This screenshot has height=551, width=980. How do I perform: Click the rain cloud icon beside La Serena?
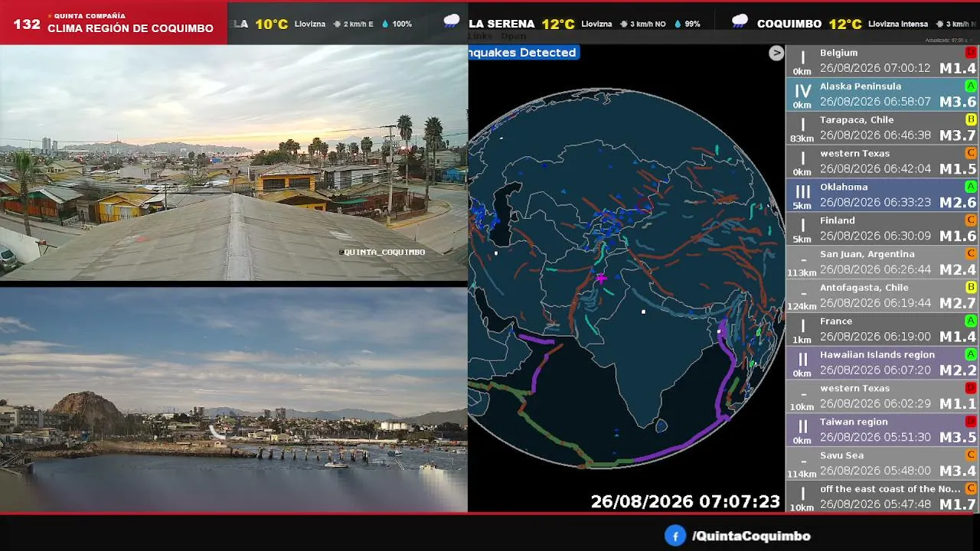tap(452, 21)
